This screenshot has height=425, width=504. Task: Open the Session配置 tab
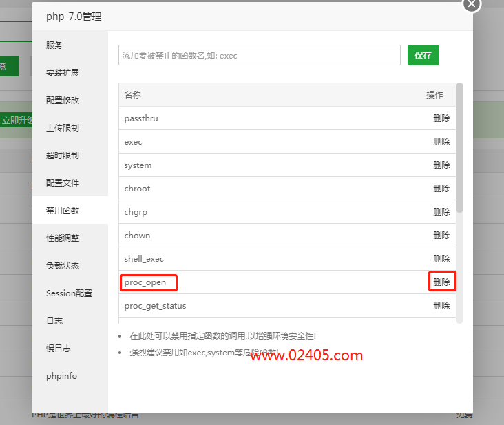point(70,293)
